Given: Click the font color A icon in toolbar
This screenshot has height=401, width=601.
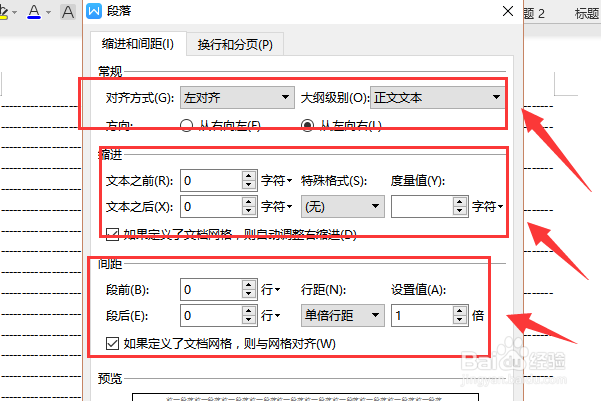Looking at the screenshot, I should 34,12.
